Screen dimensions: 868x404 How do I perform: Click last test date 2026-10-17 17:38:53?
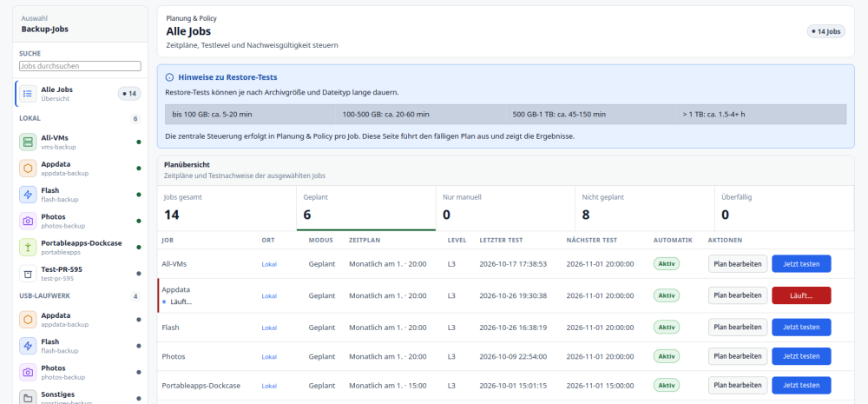point(513,264)
